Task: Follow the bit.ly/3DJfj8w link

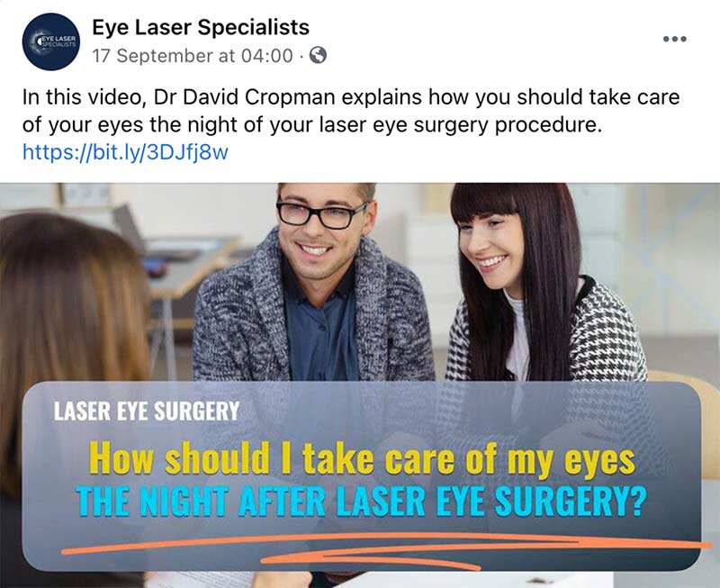Action: 125,152
